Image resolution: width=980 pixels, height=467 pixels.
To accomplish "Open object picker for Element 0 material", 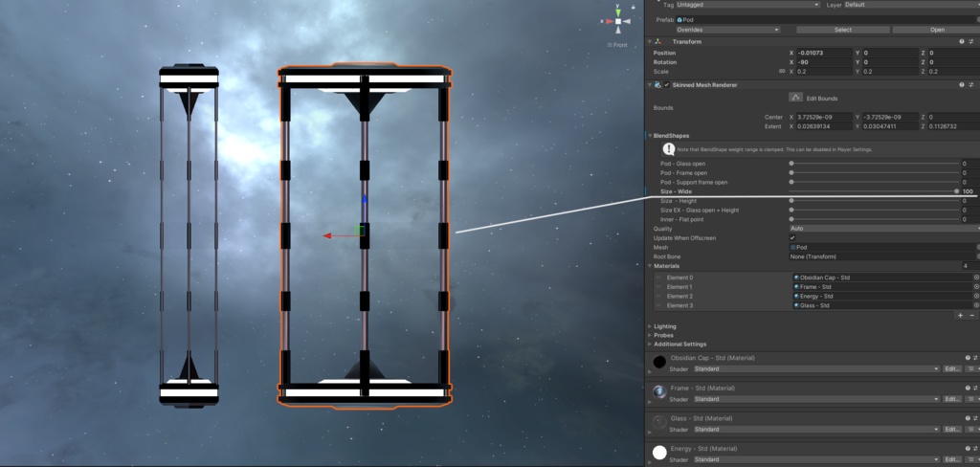I will pos(976,277).
